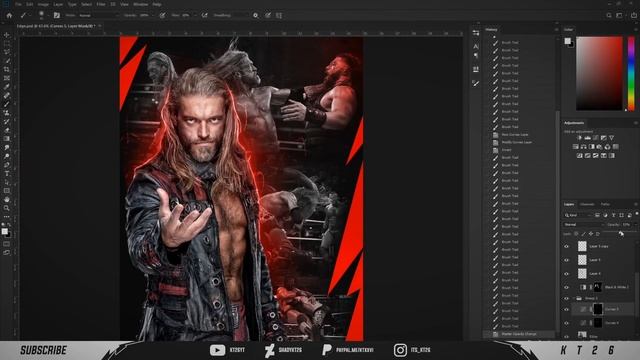Add a Brightness/Contrast adjustment
Viewport: 640px width, 360px height.
tap(579, 138)
